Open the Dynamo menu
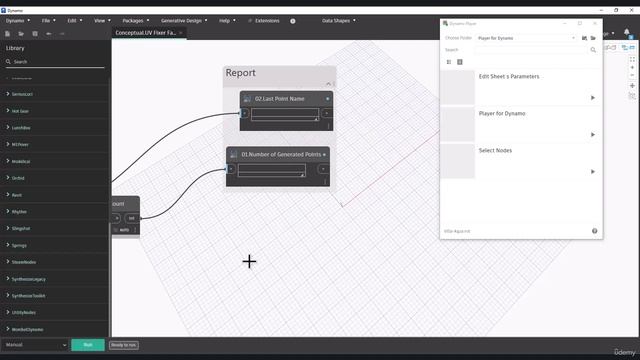Viewport: 640px width, 360px height. [x=18, y=20]
